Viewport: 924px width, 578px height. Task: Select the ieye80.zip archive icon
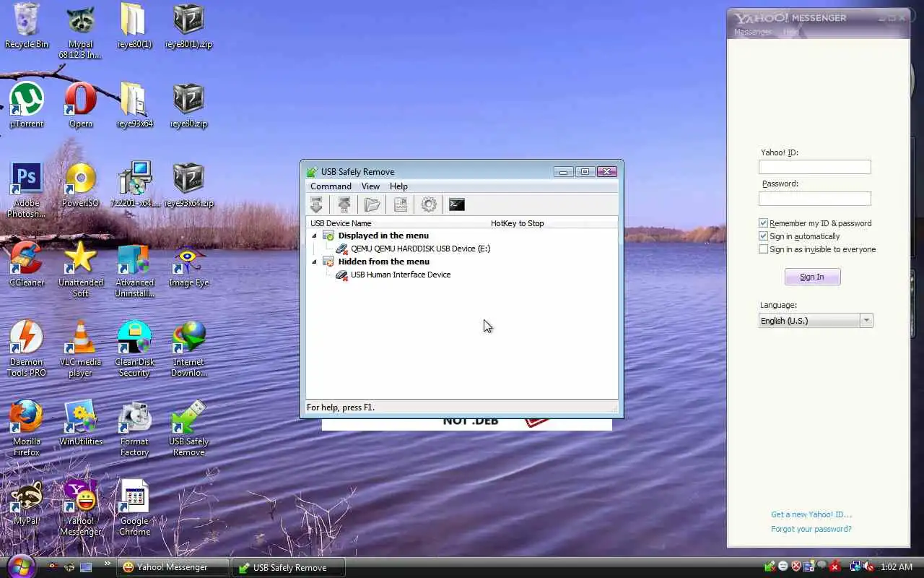188,105
